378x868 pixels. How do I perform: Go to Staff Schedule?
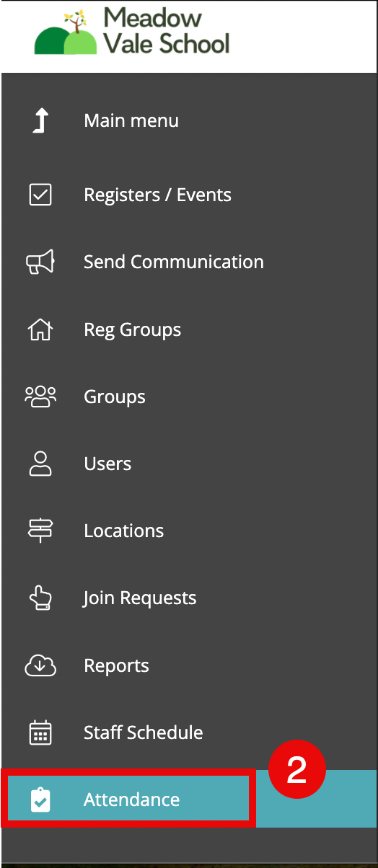[x=143, y=732]
